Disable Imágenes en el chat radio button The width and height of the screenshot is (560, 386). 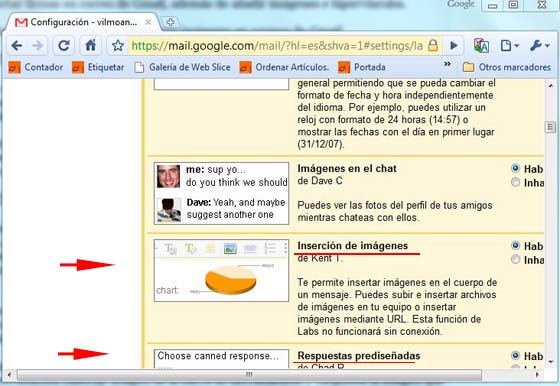coord(515,182)
